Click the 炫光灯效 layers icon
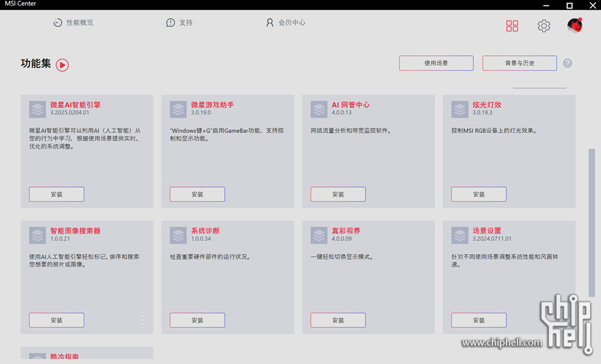The image size is (601, 364). [x=459, y=110]
